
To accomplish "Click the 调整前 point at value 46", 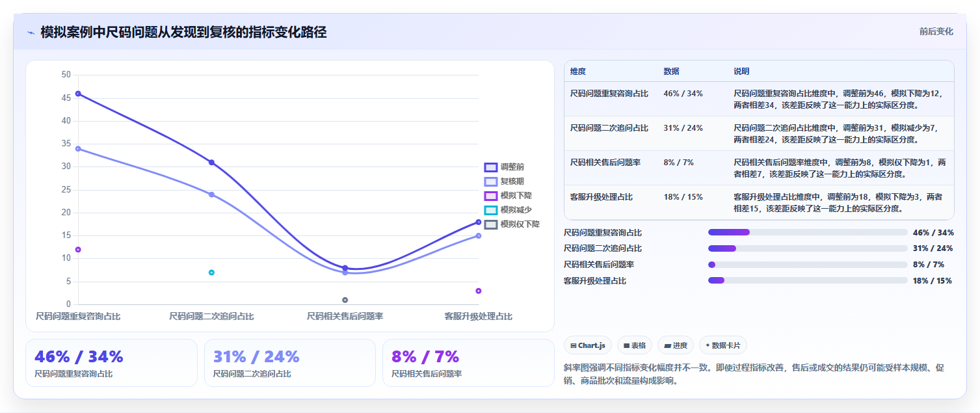I will pyautogui.click(x=78, y=94).
